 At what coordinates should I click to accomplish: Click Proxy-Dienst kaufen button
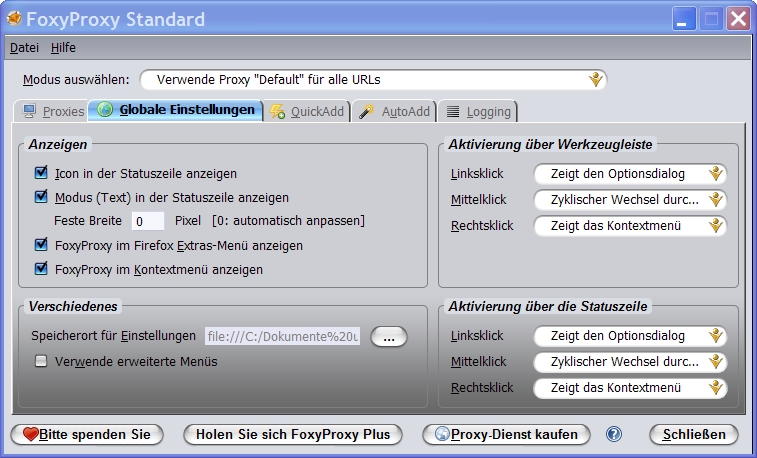[x=506, y=434]
